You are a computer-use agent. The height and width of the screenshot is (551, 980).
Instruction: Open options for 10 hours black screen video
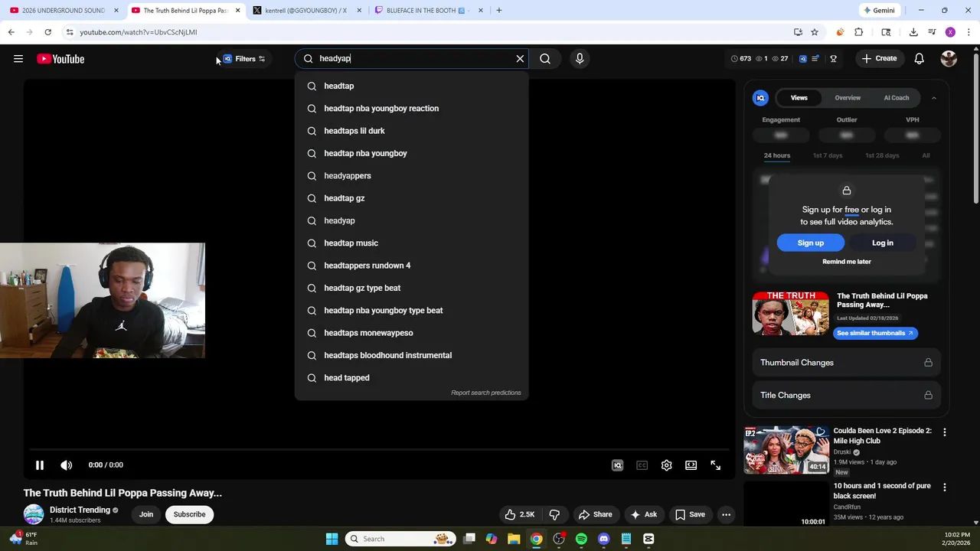pos(944,487)
